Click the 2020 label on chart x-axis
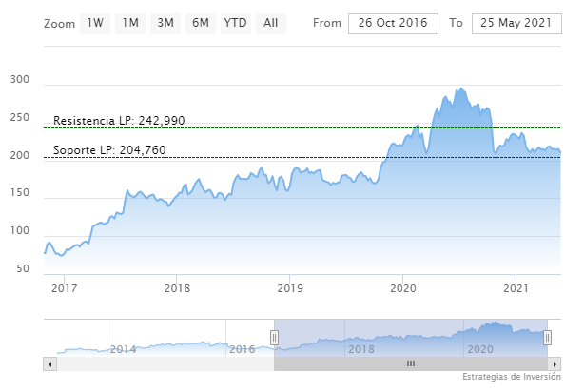The image size is (584, 392). pyautogui.click(x=403, y=287)
